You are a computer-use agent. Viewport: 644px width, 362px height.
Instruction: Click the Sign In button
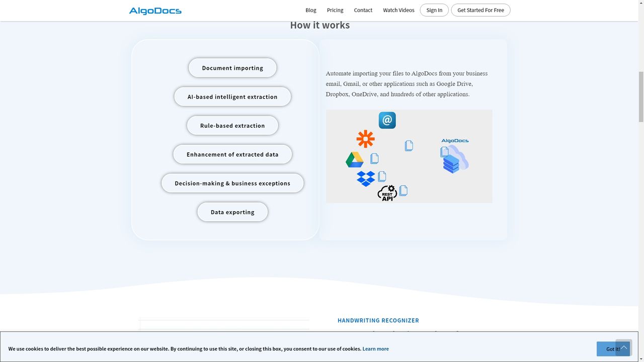click(434, 10)
